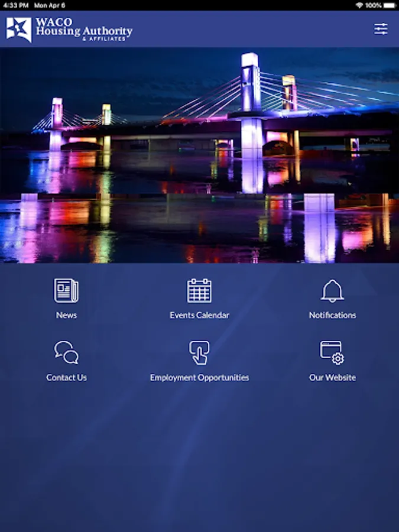Viewport: 399px width, 532px height.
Task: Open the Our Website browser gear icon
Action: pos(332,353)
